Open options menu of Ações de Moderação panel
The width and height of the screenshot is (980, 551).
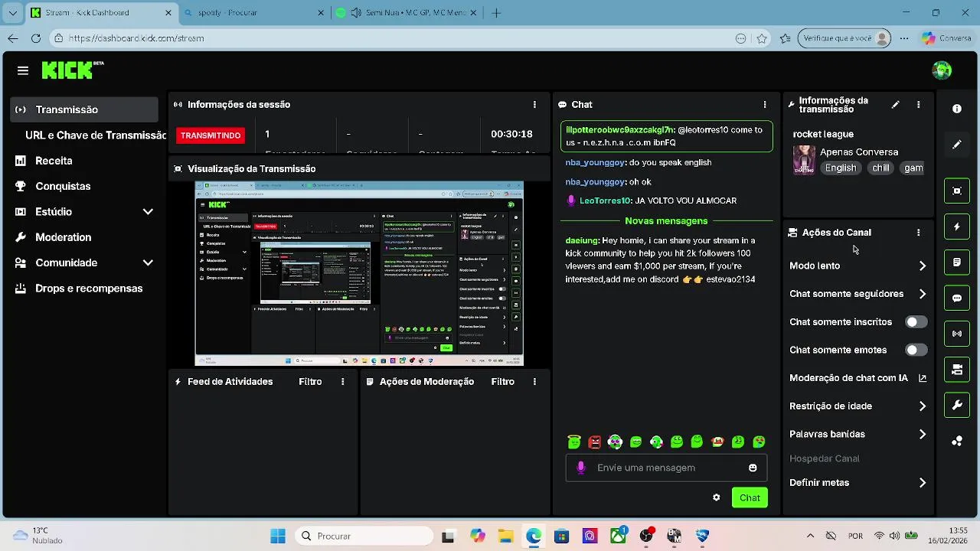pos(534,382)
